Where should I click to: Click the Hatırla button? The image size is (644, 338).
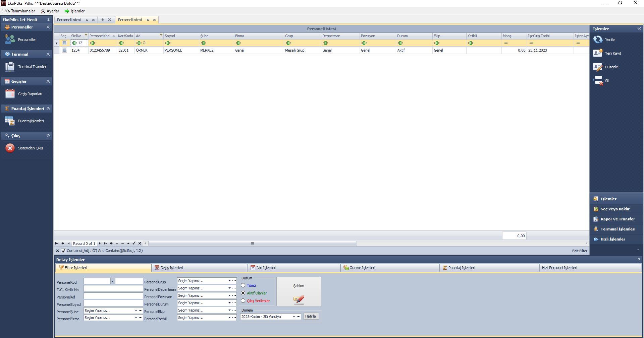311,316
